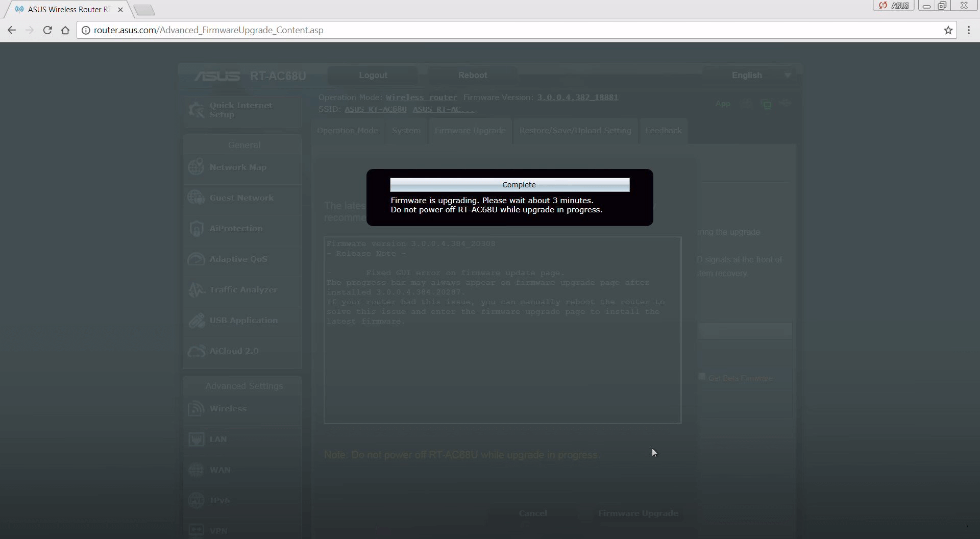
Task: Go to browser home page
Action: click(65, 30)
